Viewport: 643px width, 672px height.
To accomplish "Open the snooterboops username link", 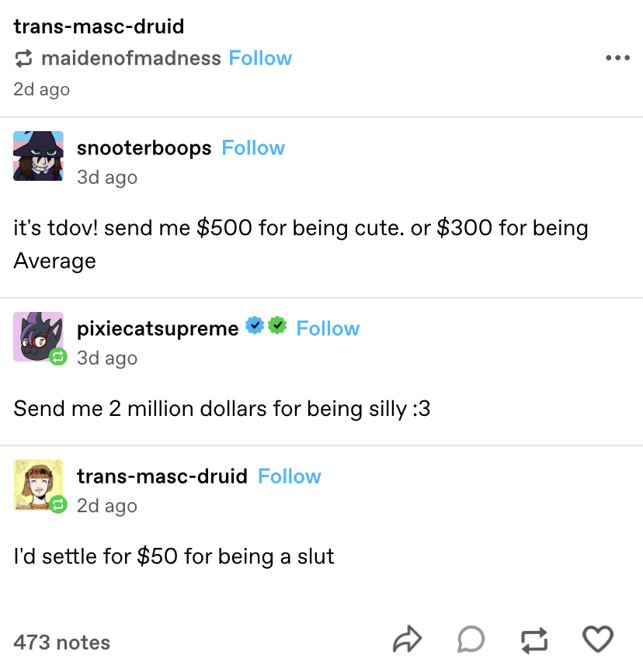I will [144, 148].
